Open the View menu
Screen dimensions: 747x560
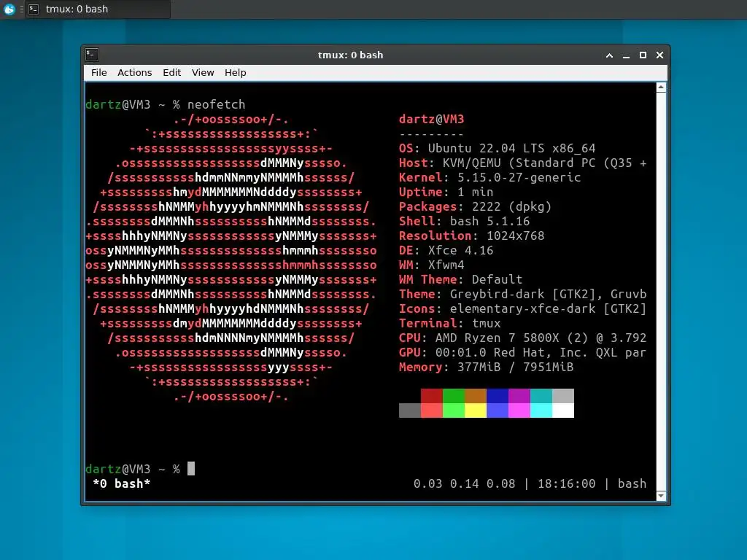203,72
